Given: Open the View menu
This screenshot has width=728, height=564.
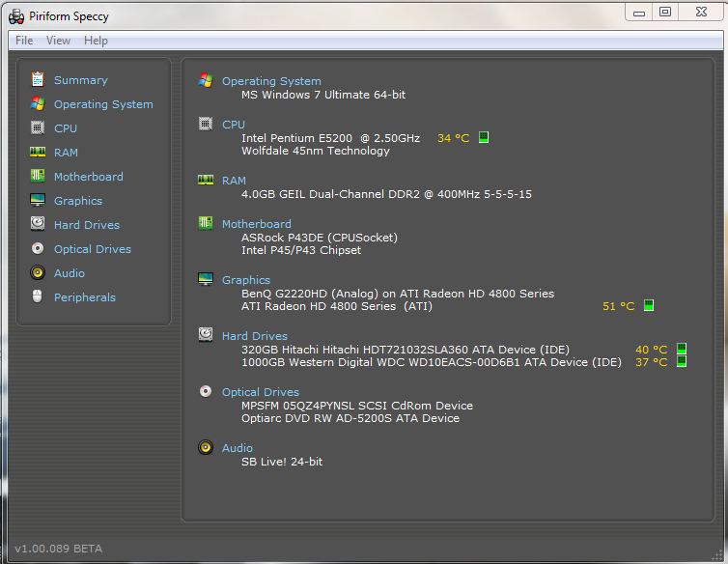Looking at the screenshot, I should tap(58, 41).
